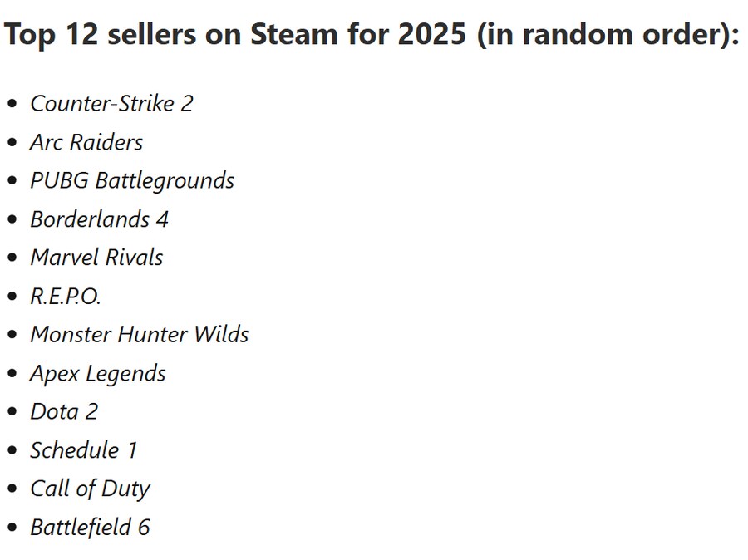Image resolution: width=748 pixels, height=560 pixels.
Task: Select Borderlands 4 in the list
Action: pyautogui.click(x=99, y=219)
